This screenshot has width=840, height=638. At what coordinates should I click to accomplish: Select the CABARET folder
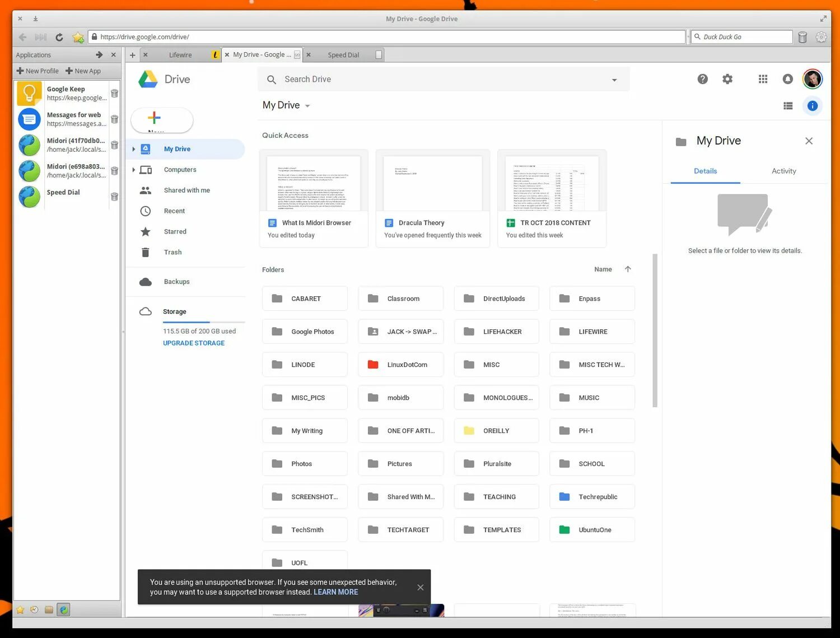coord(305,299)
